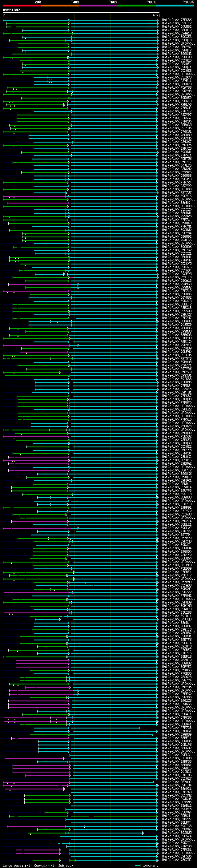
Task: Select hit label UniRef100_B9F3Y3
Action: click(x=177, y=179)
